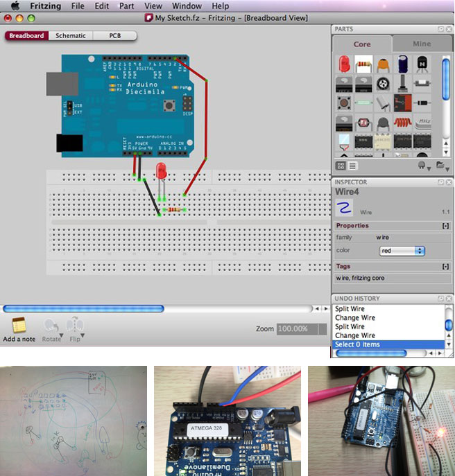The image size is (455, 476).
Task: Switch to the Mine parts tab
Action: tap(422, 44)
